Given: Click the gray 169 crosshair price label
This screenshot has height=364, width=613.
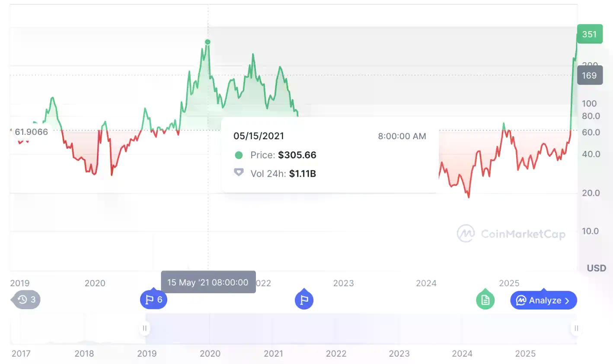Looking at the screenshot, I should [589, 76].
